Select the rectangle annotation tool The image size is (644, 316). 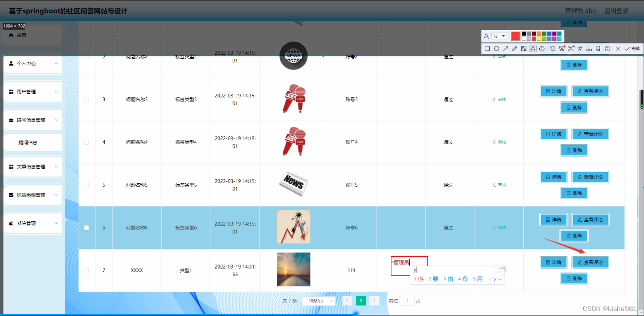pyautogui.click(x=488, y=48)
